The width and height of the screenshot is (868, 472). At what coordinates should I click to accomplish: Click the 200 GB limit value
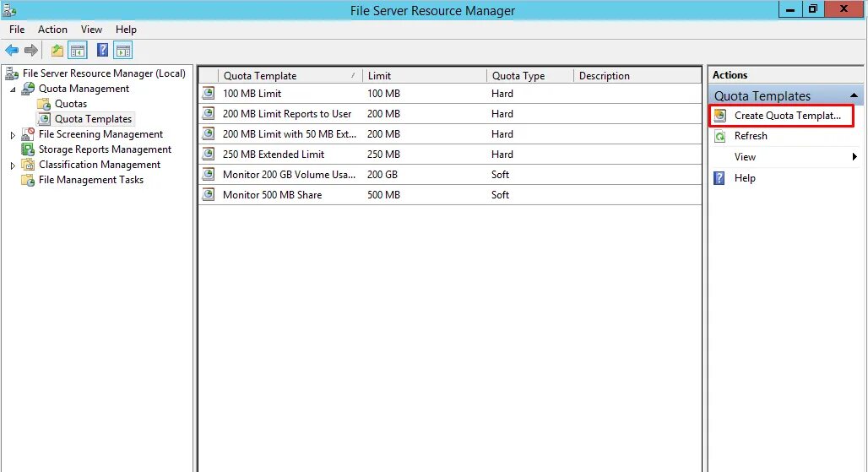tap(382, 174)
